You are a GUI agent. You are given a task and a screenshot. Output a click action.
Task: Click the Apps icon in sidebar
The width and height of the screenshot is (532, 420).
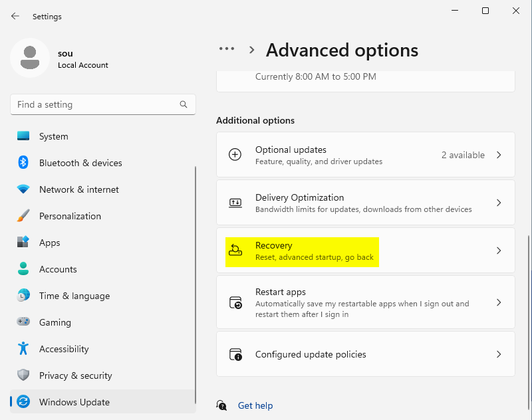[x=23, y=242]
